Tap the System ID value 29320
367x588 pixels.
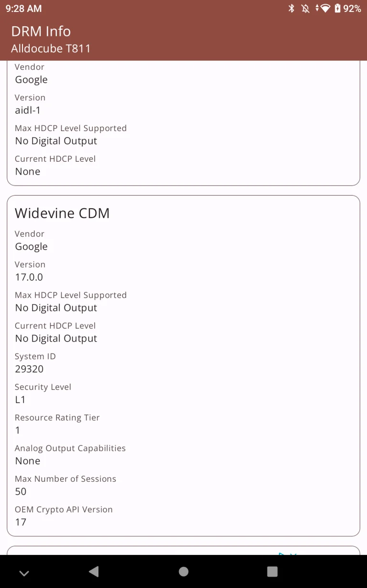[x=29, y=369]
